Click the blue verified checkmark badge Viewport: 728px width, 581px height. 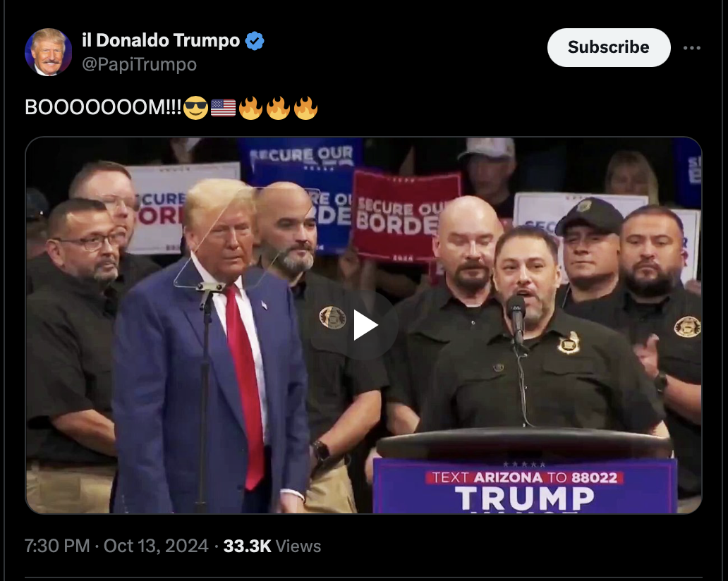(255, 41)
